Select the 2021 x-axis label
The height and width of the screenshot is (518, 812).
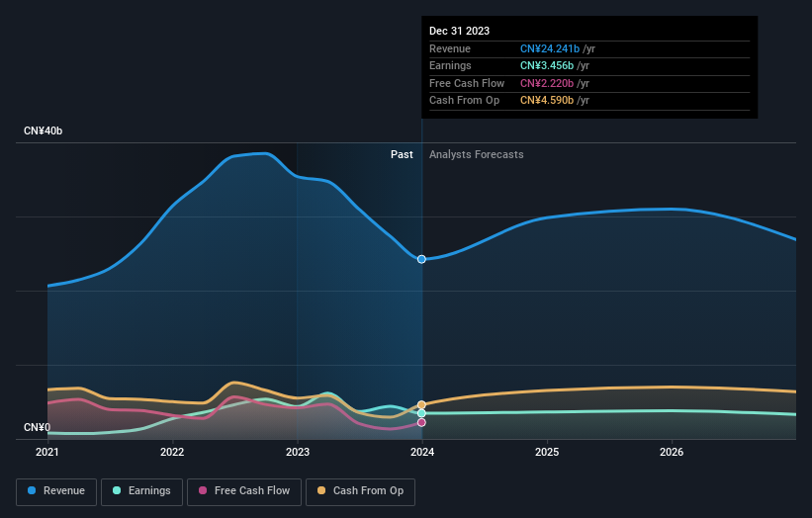click(x=47, y=452)
